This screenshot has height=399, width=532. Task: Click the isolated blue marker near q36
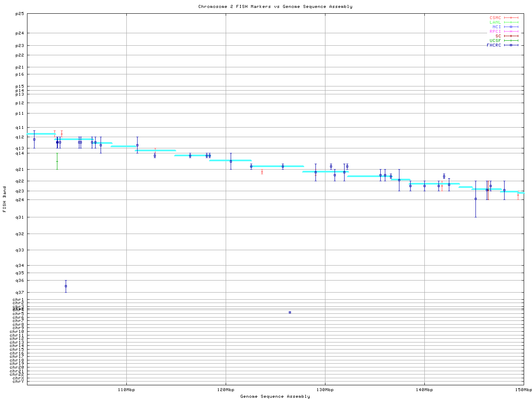pos(66,286)
